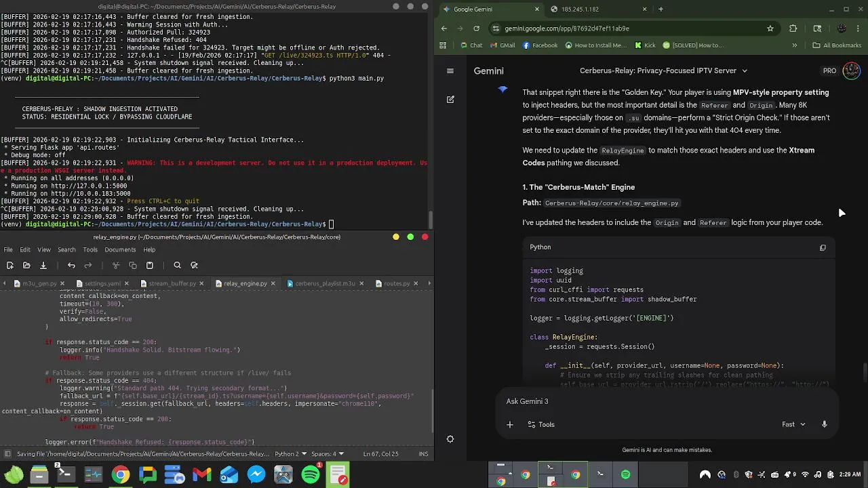Click the New file icon in editor toolbar

[x=10, y=266]
